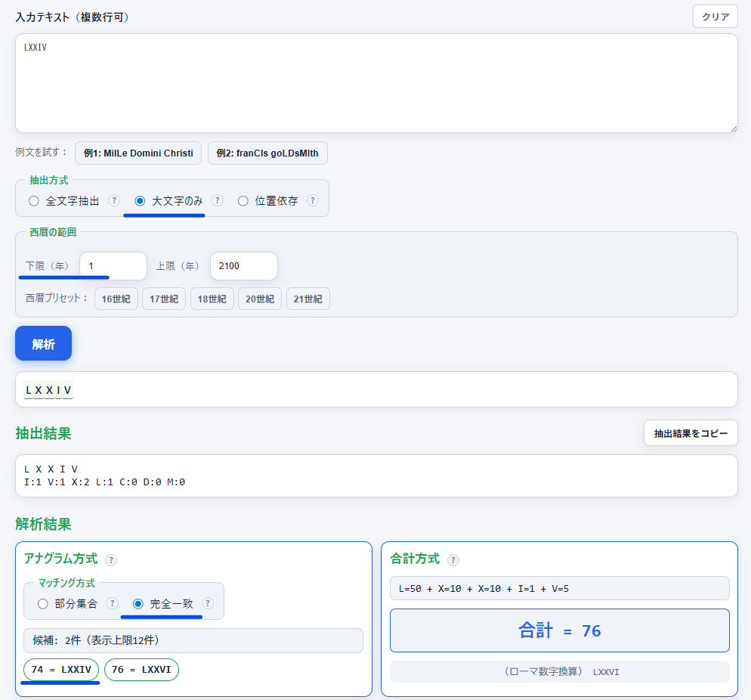The image size is (751, 700).
Task: Click help icon next to 大文字のみ
Action: [217, 200]
